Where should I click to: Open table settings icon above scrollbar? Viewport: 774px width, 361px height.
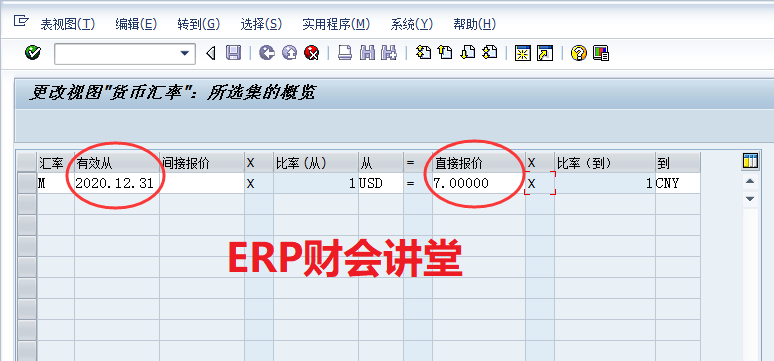point(750,161)
